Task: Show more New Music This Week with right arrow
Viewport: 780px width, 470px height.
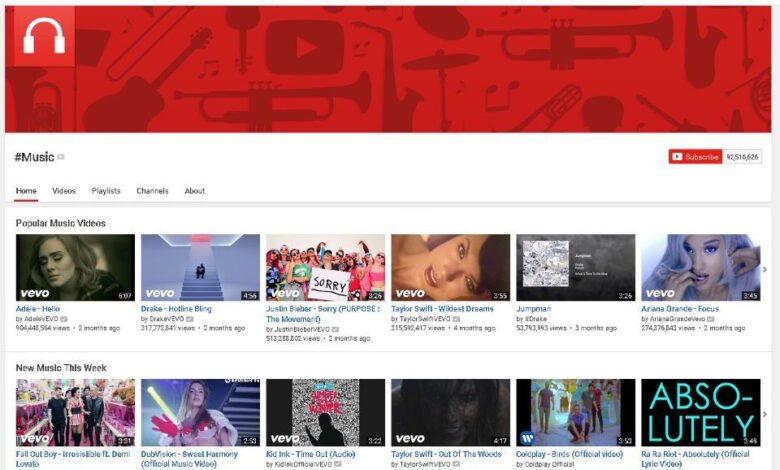Action: coord(765,414)
